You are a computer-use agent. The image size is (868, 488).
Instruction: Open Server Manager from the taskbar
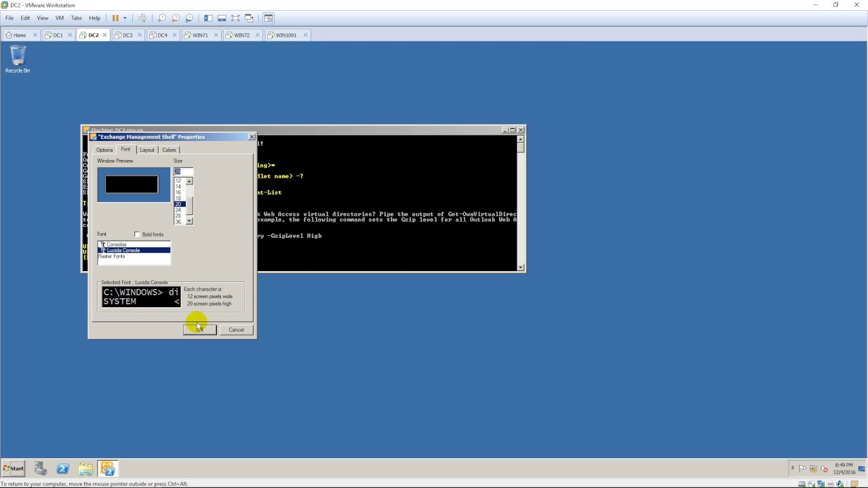41,468
